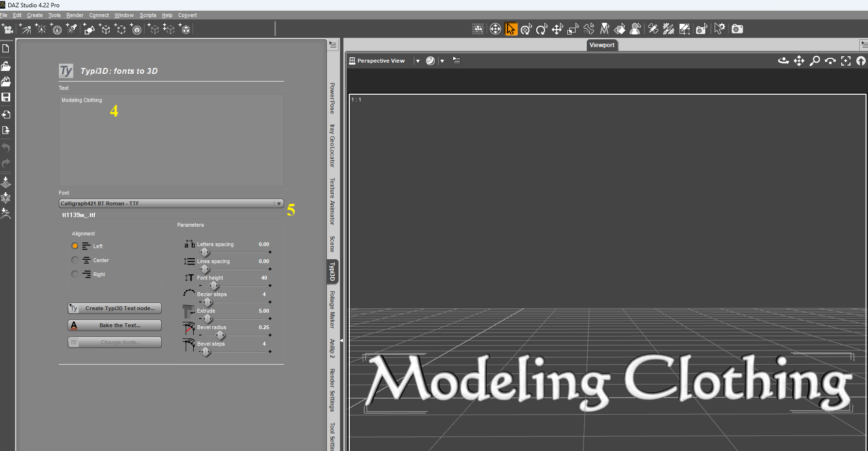Select the Translate move tool
The height and width of the screenshot is (451, 868).
pyautogui.click(x=558, y=29)
